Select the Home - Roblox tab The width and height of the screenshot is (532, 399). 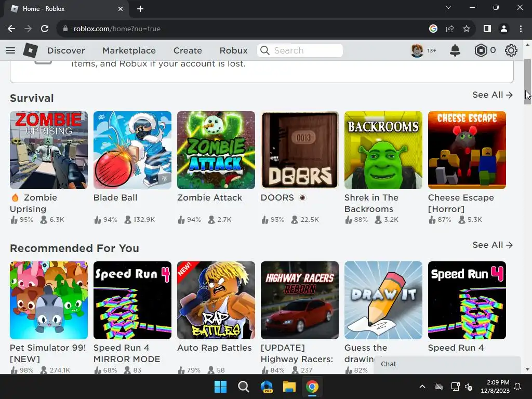click(66, 9)
